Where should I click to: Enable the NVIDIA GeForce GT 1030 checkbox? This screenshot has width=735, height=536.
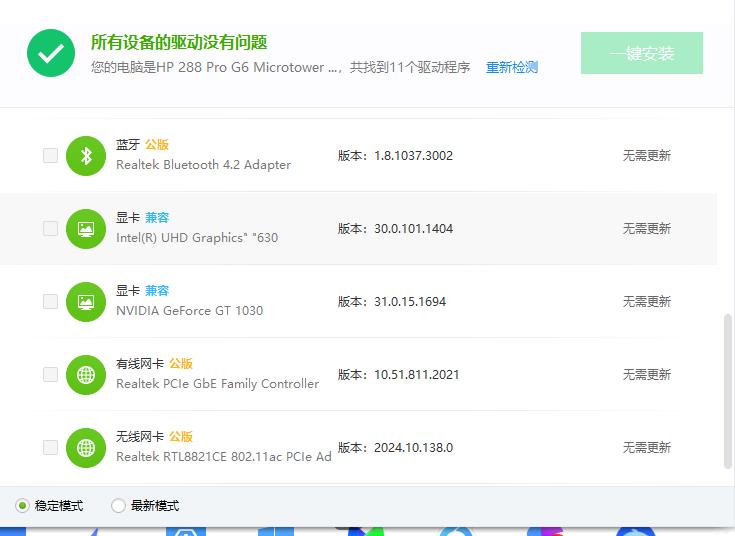pyautogui.click(x=50, y=301)
